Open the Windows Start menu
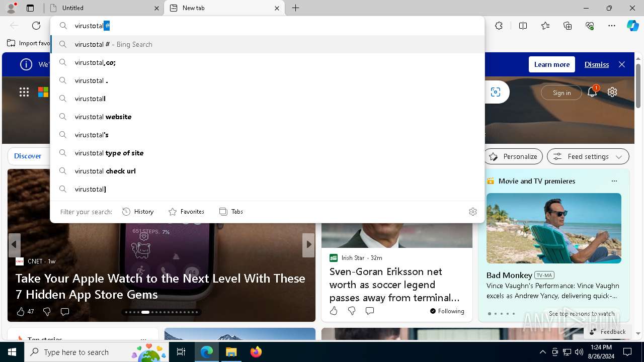 [x=12, y=352]
